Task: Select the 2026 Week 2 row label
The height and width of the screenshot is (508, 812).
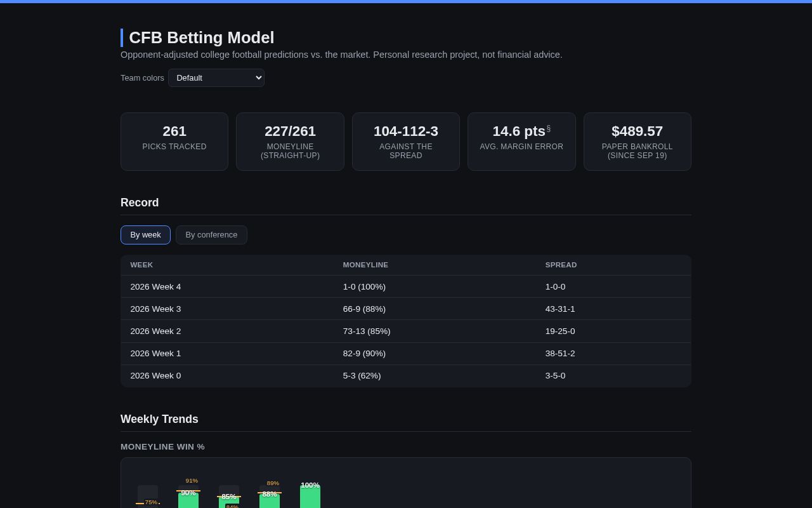Action: tap(155, 331)
